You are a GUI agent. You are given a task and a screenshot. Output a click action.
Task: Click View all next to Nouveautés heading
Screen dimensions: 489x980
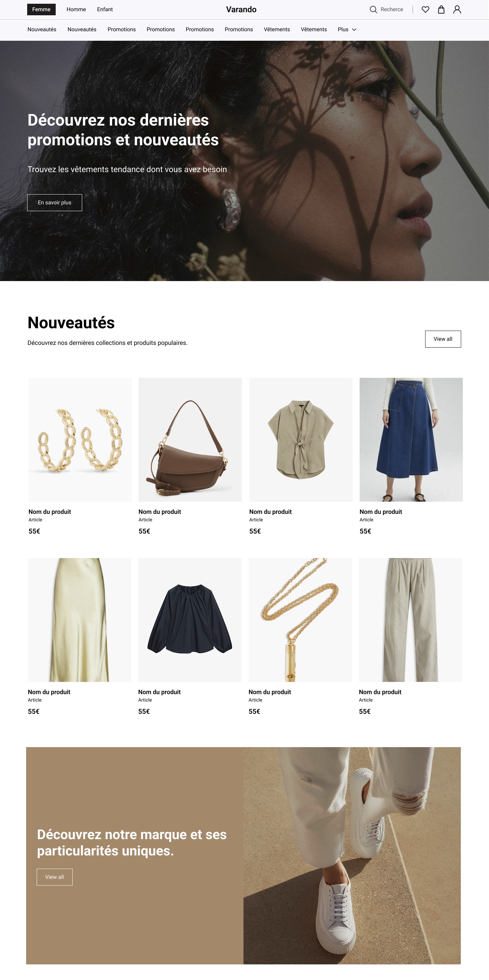click(443, 339)
